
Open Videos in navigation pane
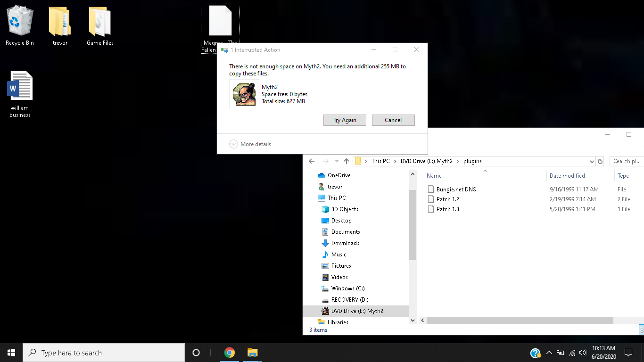tap(335, 277)
